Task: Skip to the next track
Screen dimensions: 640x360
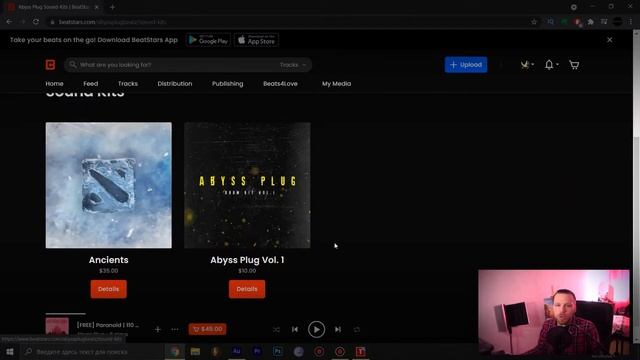Action: point(338,329)
